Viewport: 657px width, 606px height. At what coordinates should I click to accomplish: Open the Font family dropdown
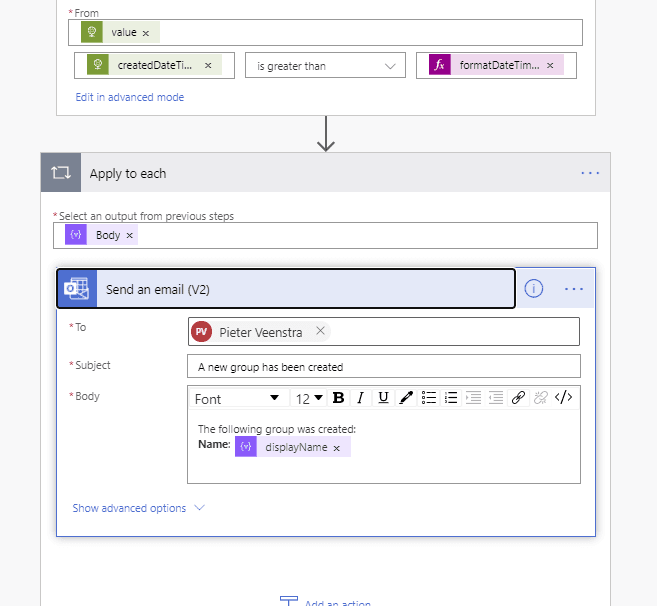click(x=239, y=398)
